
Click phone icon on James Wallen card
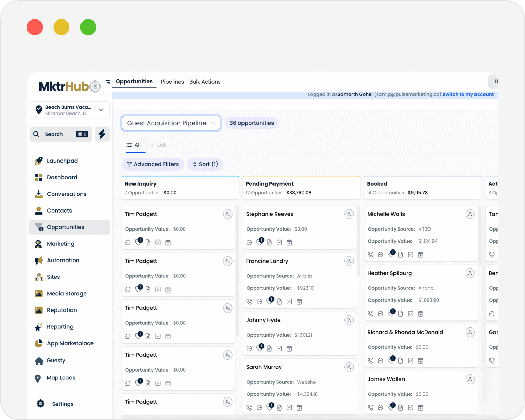[x=370, y=408]
